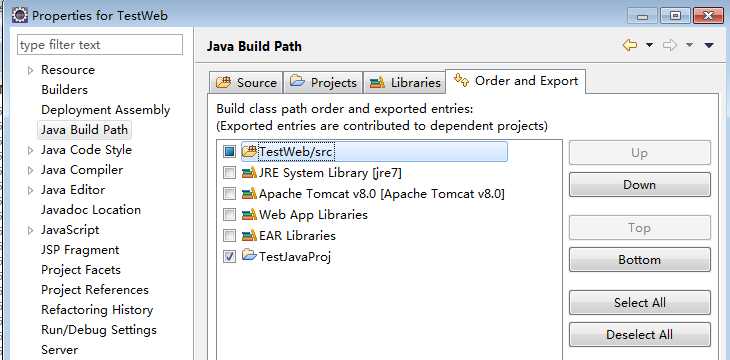Uncheck the TestJavaProj checkbox

(x=230, y=256)
